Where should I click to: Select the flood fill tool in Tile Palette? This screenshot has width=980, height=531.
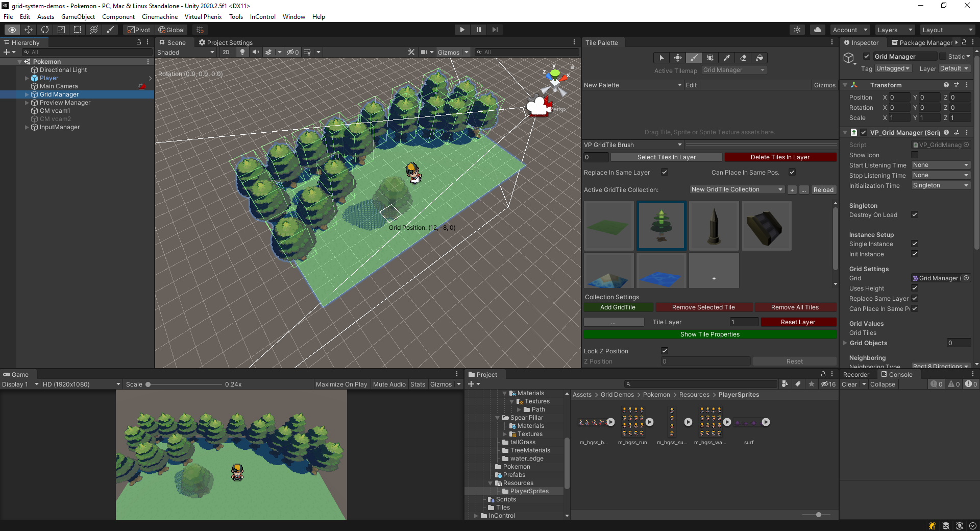click(759, 58)
